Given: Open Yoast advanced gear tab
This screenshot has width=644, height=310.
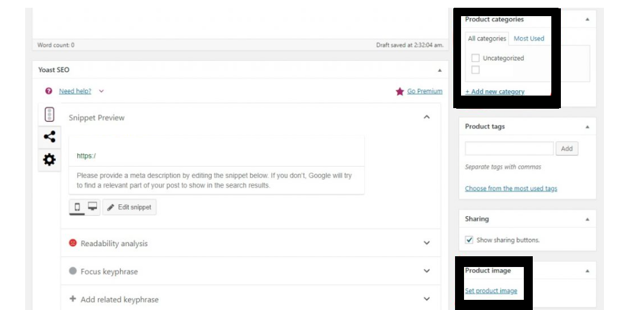Looking at the screenshot, I should (49, 159).
